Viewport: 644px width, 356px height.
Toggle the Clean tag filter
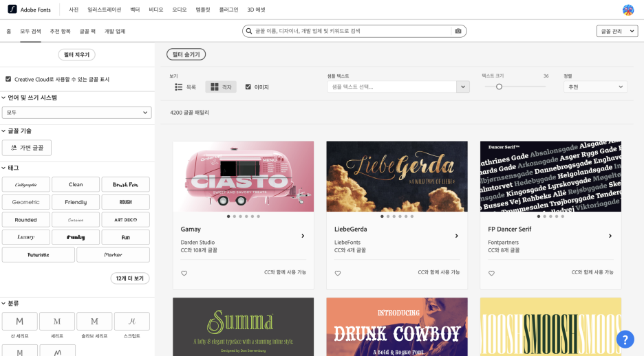pyautogui.click(x=76, y=185)
